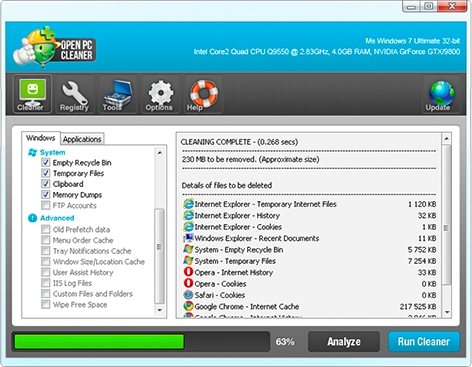The width and height of the screenshot is (472, 367).
Task: Click the Advanced group info icon
Action: point(32,218)
